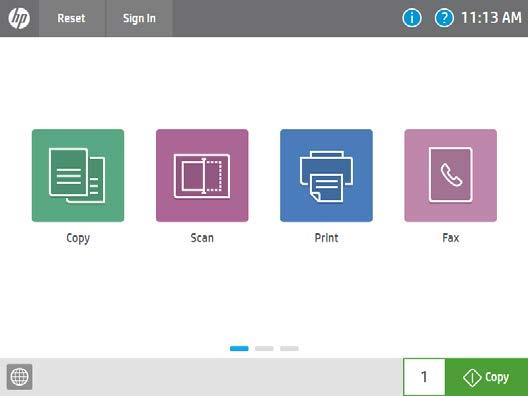
Task: Tap the HP logo home button
Action: pyautogui.click(x=19, y=18)
